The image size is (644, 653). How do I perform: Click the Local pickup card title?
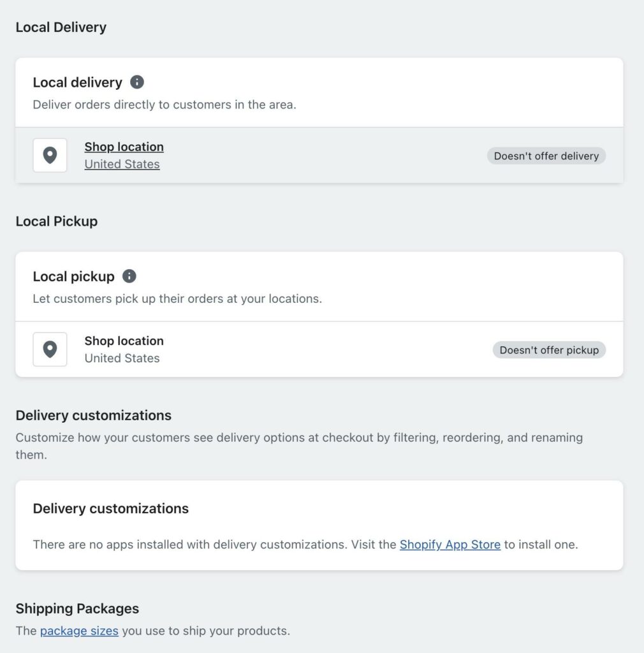73,276
